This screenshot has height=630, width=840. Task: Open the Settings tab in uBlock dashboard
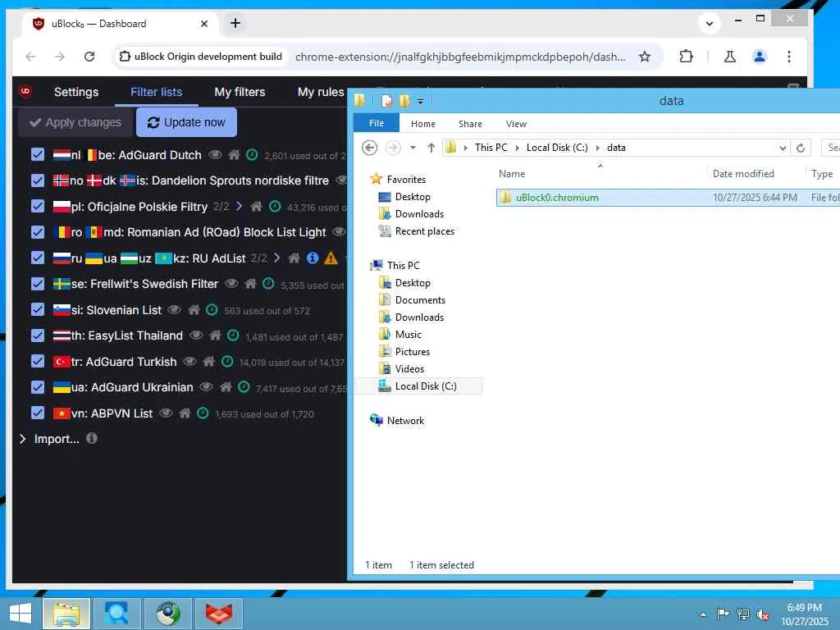[76, 92]
